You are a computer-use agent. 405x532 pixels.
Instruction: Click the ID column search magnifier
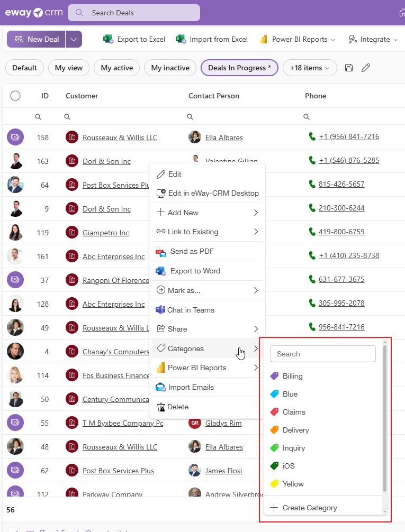(x=38, y=117)
